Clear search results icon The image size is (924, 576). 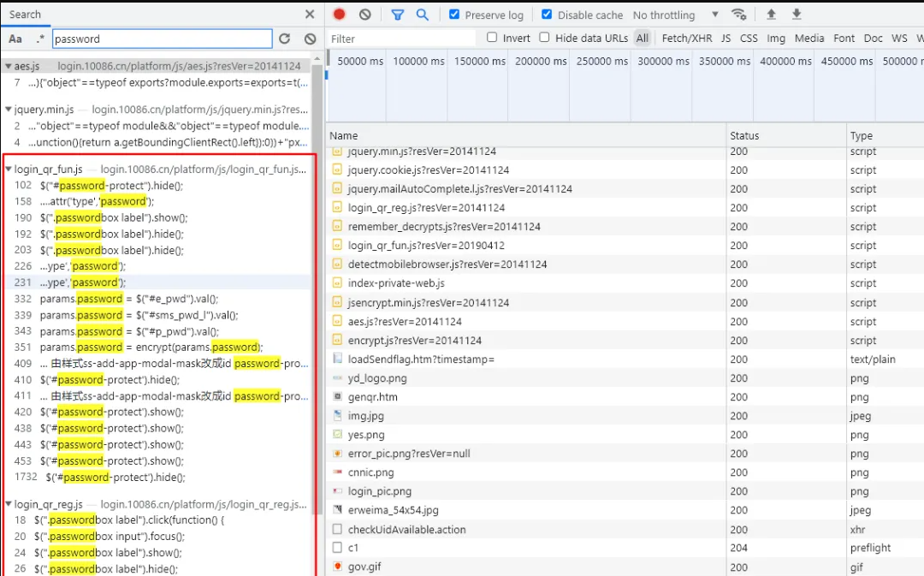(310, 39)
